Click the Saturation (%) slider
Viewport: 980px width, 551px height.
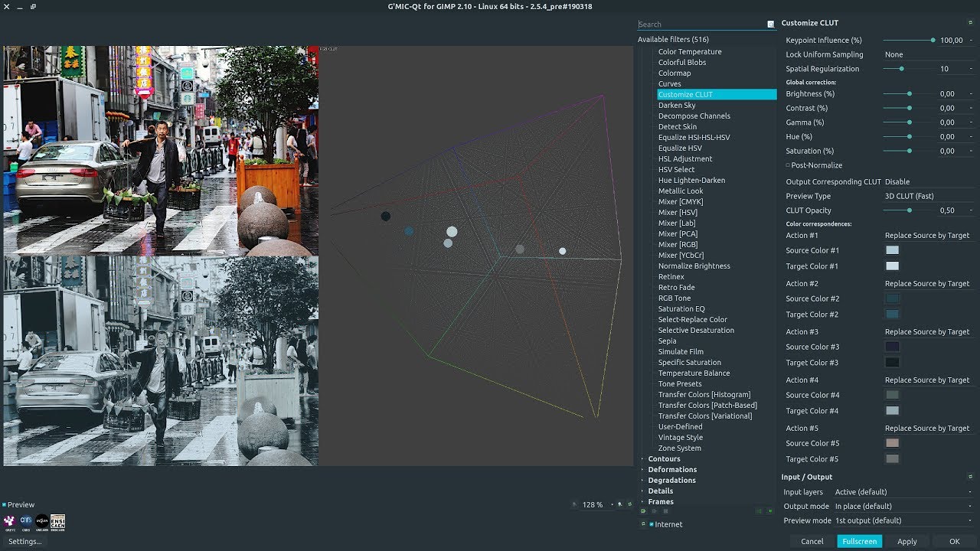pyautogui.click(x=910, y=151)
